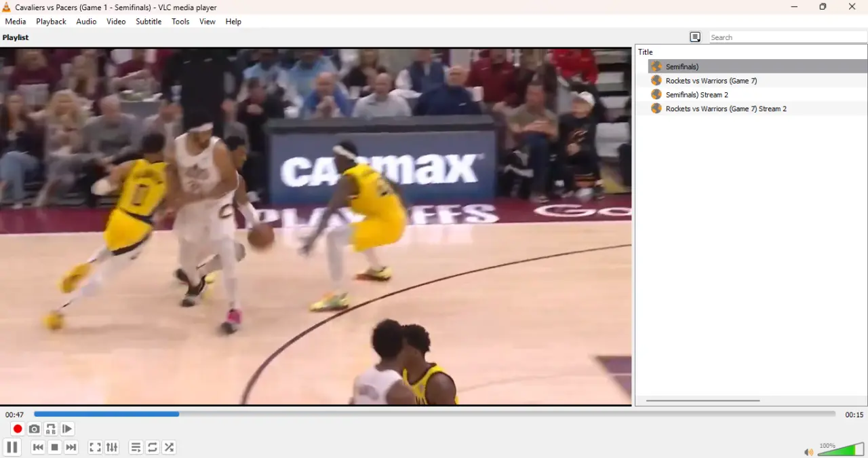Toggle the A-B loop button
This screenshot has height=458, width=868.
pos(51,429)
